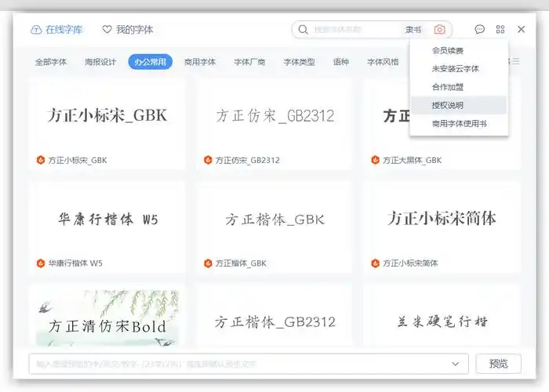549x392 pixels.
Task: Select 商用字体使用书 menu entry
Action: coord(459,124)
